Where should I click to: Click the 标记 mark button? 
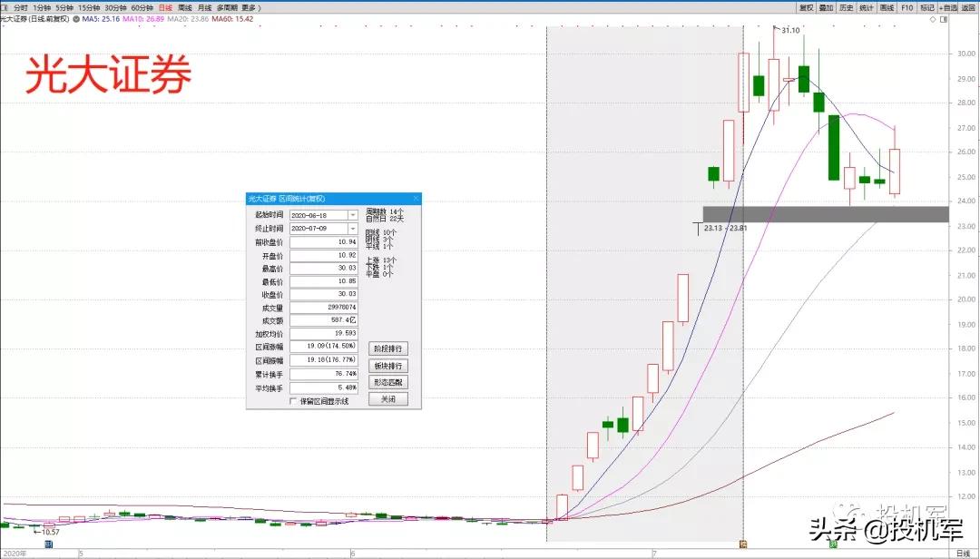point(926,7)
